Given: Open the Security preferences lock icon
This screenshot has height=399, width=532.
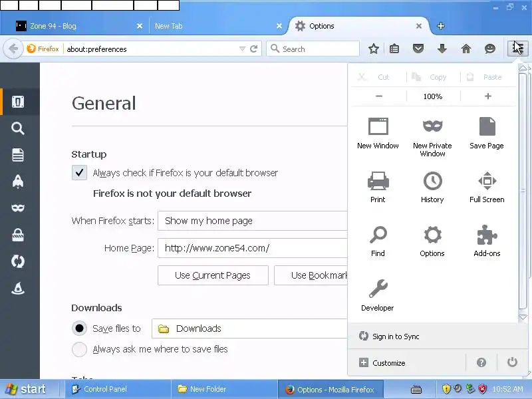Looking at the screenshot, I should tap(18, 235).
